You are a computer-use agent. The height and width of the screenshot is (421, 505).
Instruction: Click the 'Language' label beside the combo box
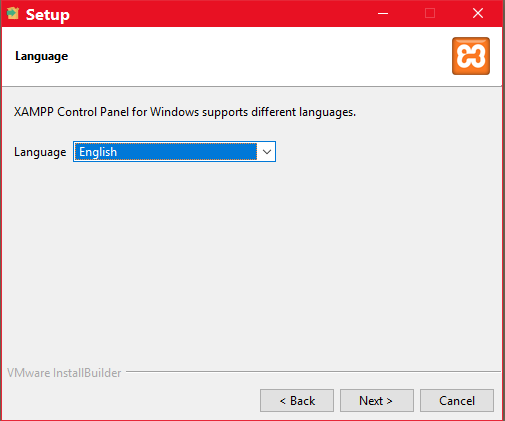[x=40, y=152]
